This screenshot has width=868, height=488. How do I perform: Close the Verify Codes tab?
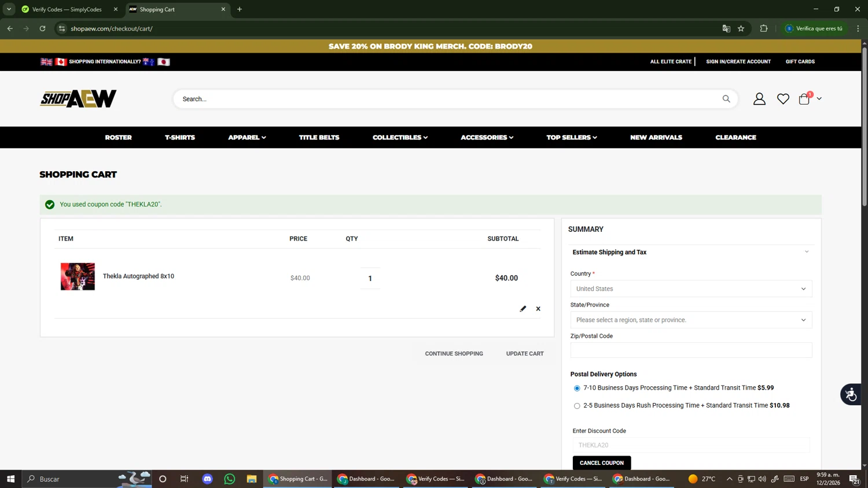pyautogui.click(x=115, y=9)
